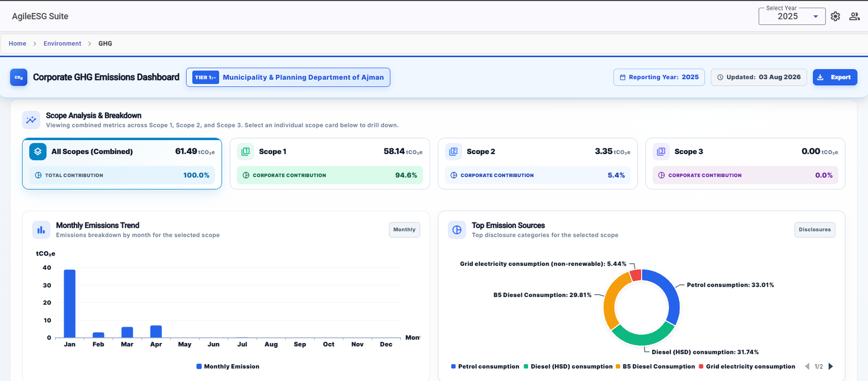
Task: Click the Diesel (HSD) consumption: 31.74% label
Action: pos(705,352)
